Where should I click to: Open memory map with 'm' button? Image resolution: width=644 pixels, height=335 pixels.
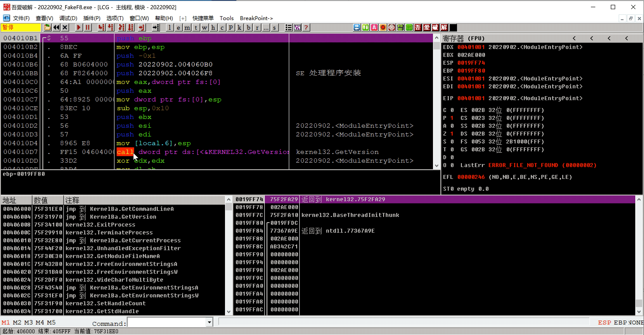pyautogui.click(x=187, y=28)
